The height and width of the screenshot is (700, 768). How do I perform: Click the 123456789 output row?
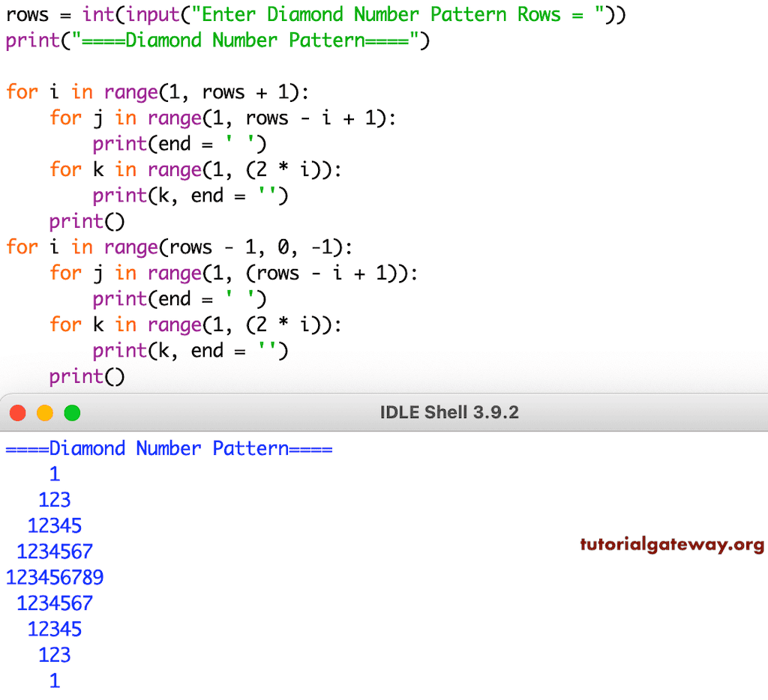[55, 577]
